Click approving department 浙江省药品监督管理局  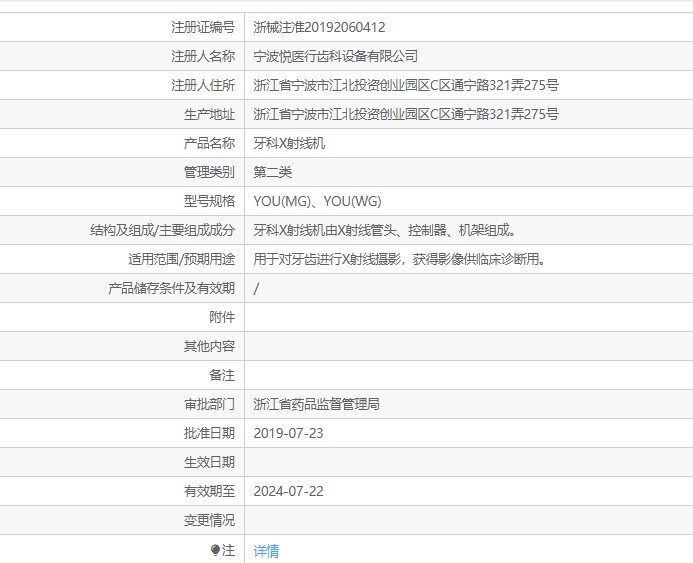(316, 404)
